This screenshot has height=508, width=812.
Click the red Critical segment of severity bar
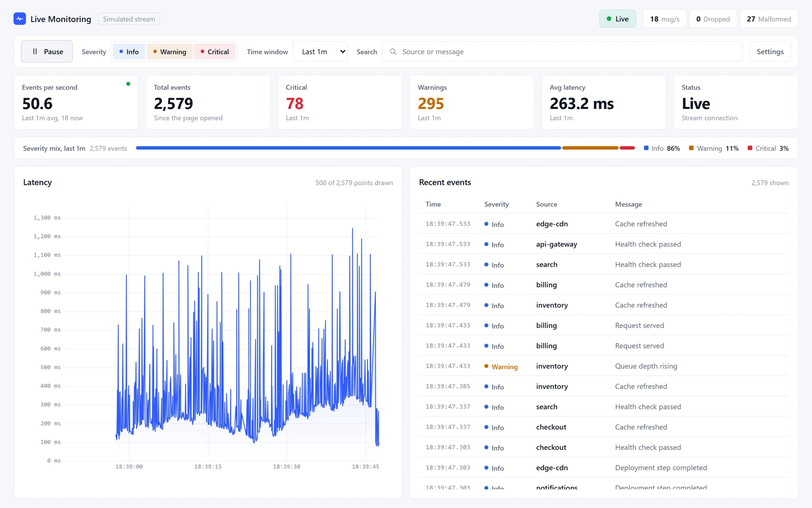tap(627, 148)
